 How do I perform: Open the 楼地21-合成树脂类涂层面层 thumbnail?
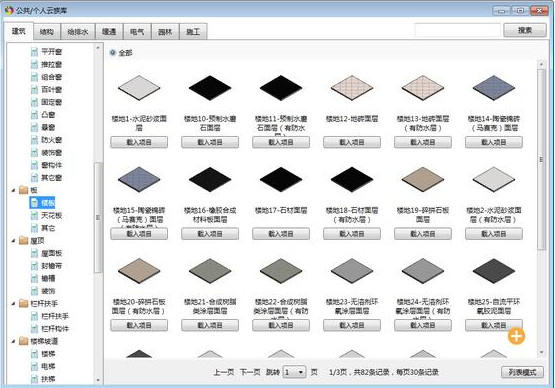click(x=210, y=272)
